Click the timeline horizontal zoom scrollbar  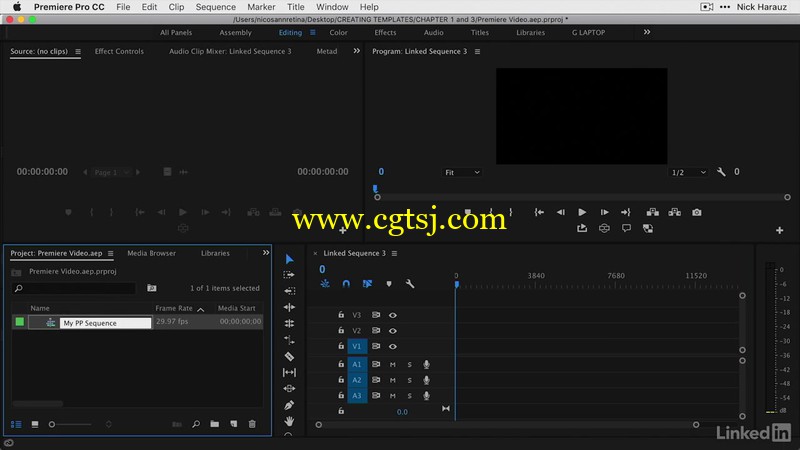click(x=507, y=424)
